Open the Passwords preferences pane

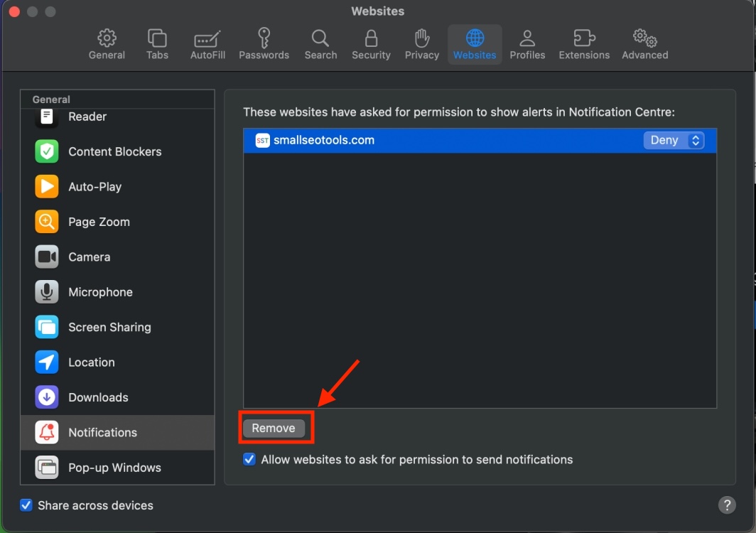264,44
